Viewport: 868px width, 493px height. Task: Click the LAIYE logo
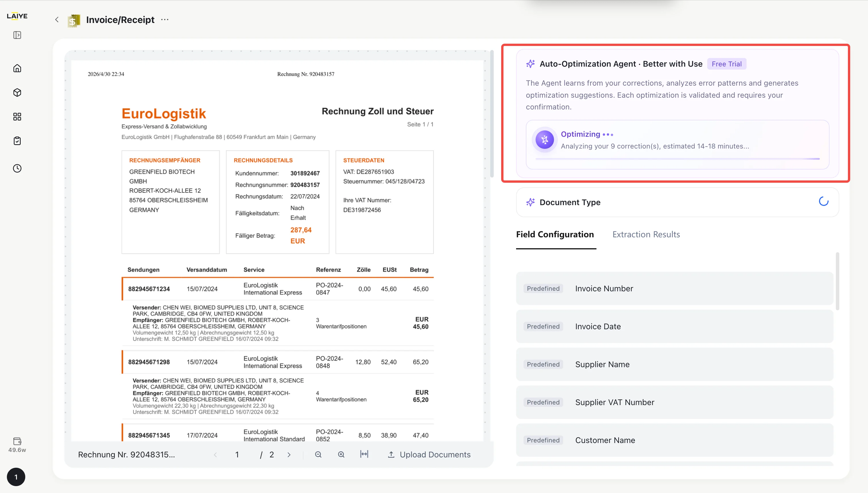[x=17, y=16]
